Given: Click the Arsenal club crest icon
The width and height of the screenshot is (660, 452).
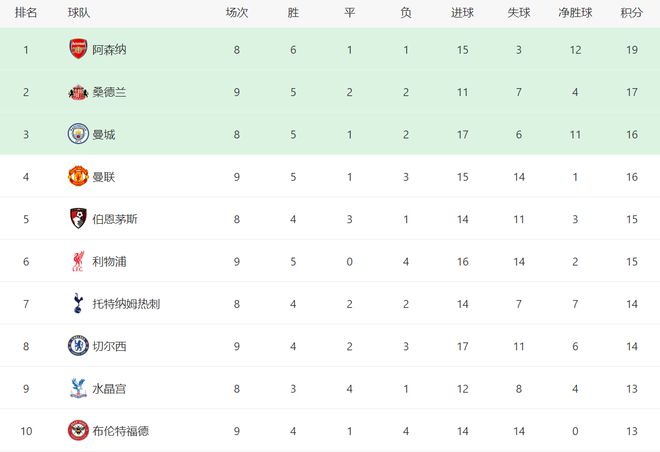Looking at the screenshot, I should (78, 49).
